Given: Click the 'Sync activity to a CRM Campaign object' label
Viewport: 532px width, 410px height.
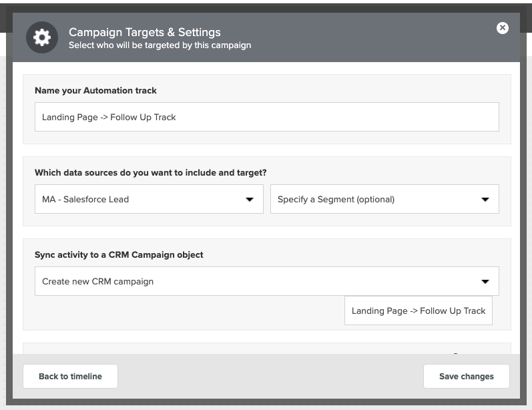Looking at the screenshot, I should [x=119, y=254].
